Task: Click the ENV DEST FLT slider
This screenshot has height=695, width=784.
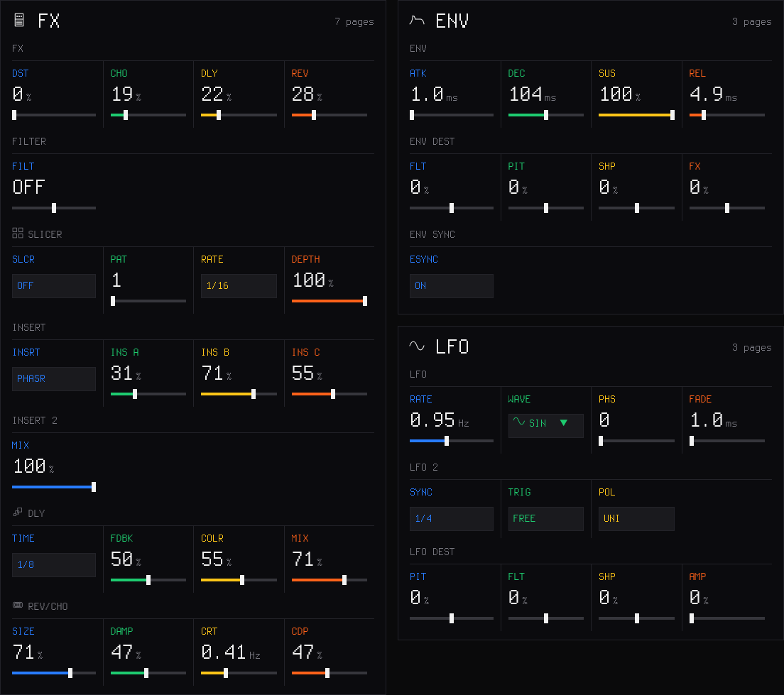Action: point(451,208)
